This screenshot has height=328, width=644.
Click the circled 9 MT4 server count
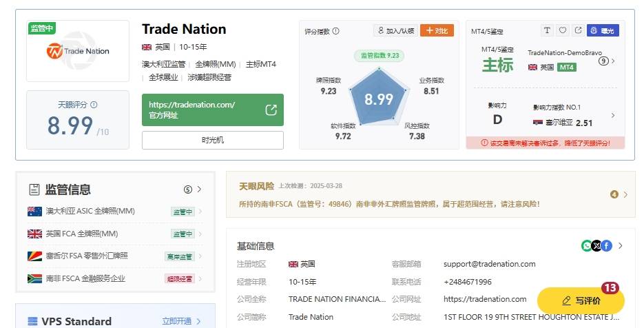pyautogui.click(x=603, y=61)
